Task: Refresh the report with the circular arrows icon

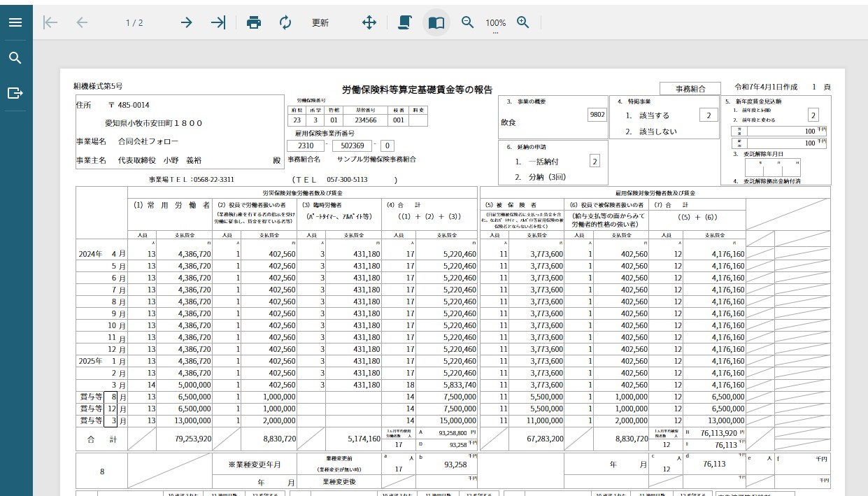Action: [x=285, y=22]
